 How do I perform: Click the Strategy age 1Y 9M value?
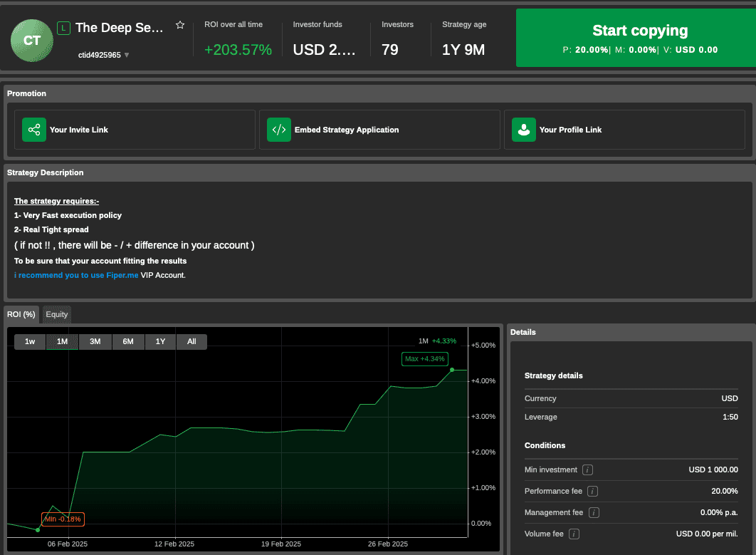[x=463, y=50]
